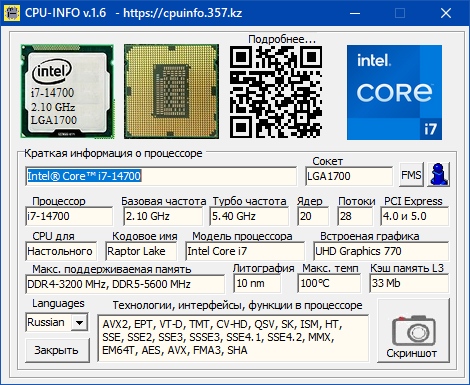The image size is (470, 385).
Task: Click the UHD Graphics 770 field
Action: [x=381, y=251]
